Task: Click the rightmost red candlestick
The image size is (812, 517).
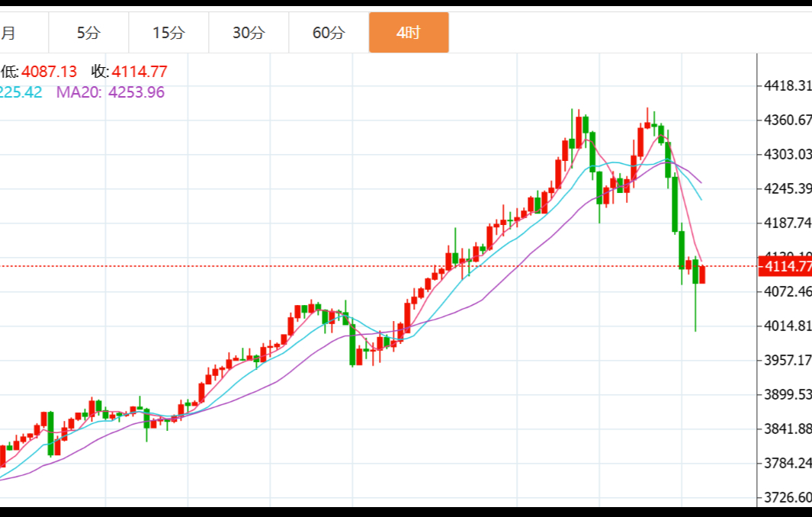Action: pos(702,275)
